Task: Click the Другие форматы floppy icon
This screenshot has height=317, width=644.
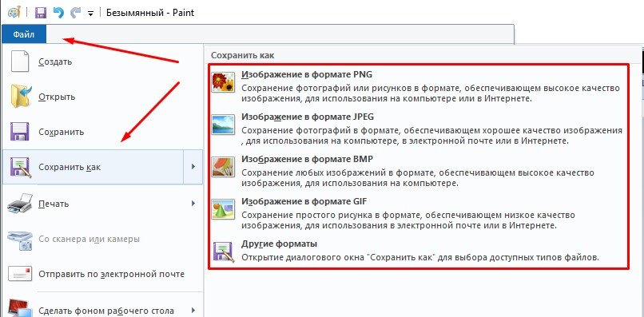Action: (x=223, y=252)
